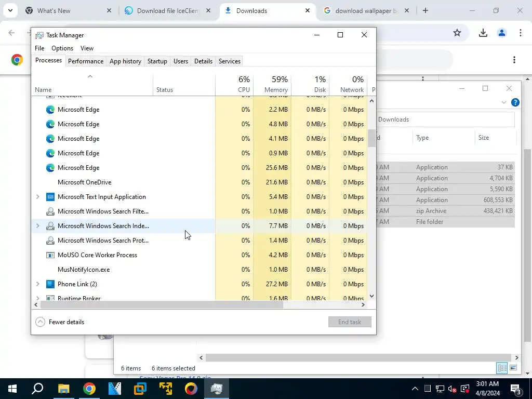Screen dimensions: 532x399
Task: Click the Microsoft Text Input Application icon
Action: (x=50, y=197)
